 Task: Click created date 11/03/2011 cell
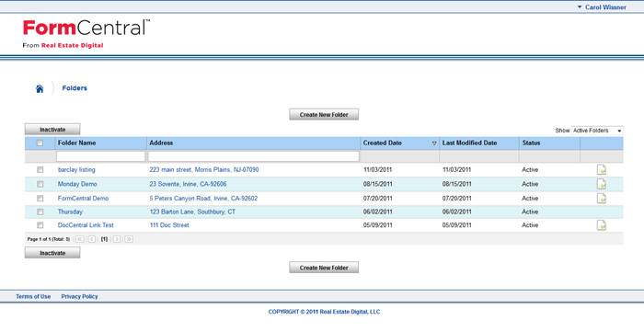(x=377, y=169)
